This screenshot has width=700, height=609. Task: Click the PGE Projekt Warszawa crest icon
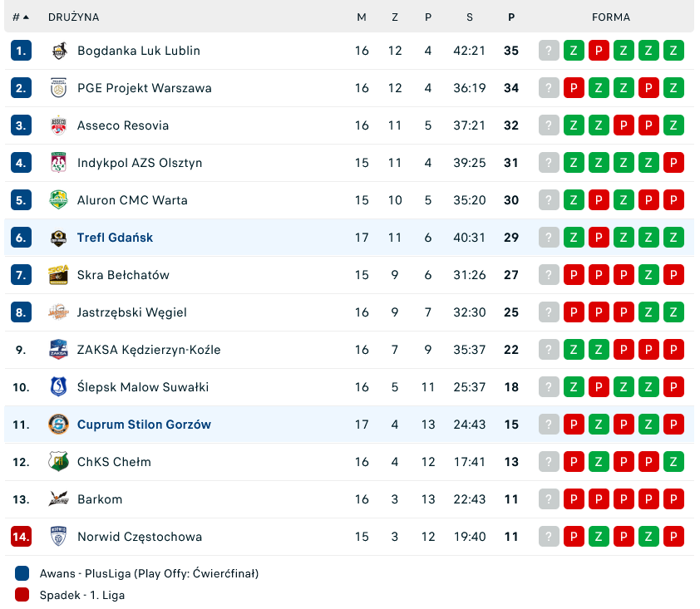pos(58,88)
